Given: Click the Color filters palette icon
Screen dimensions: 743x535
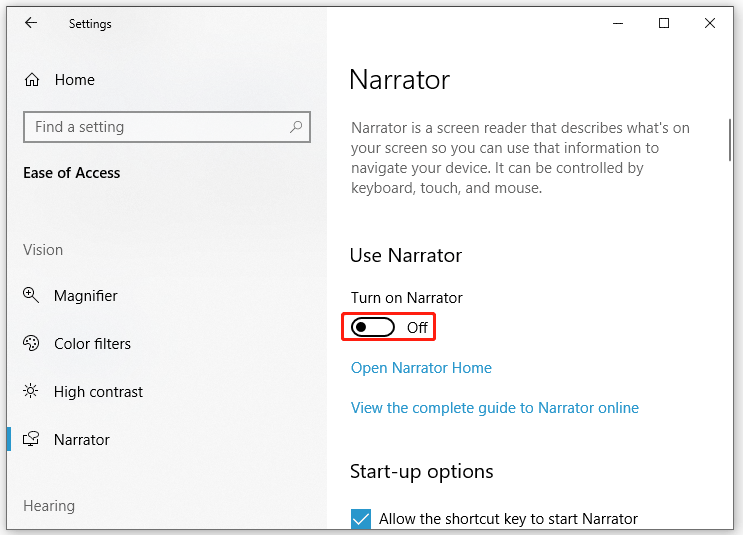Looking at the screenshot, I should 31,343.
